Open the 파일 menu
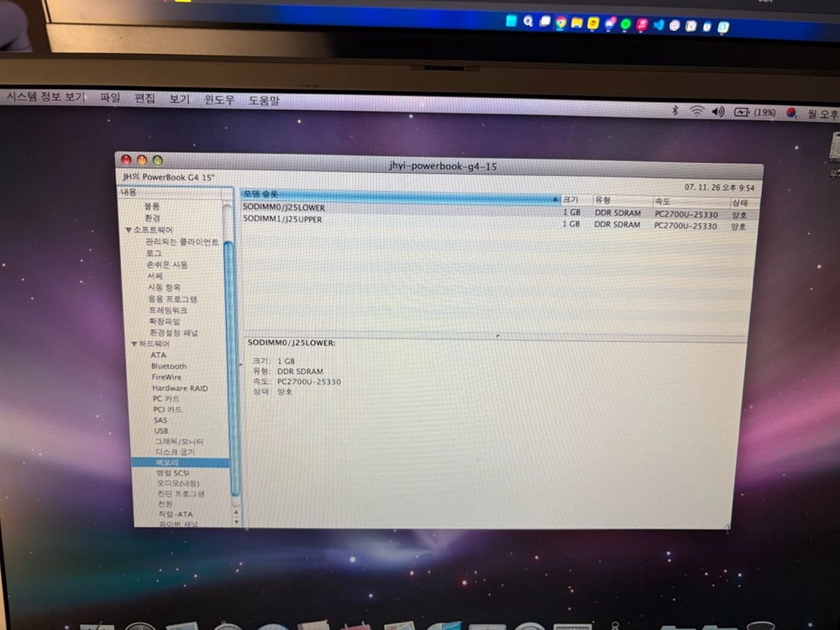840x630 pixels. [110, 97]
